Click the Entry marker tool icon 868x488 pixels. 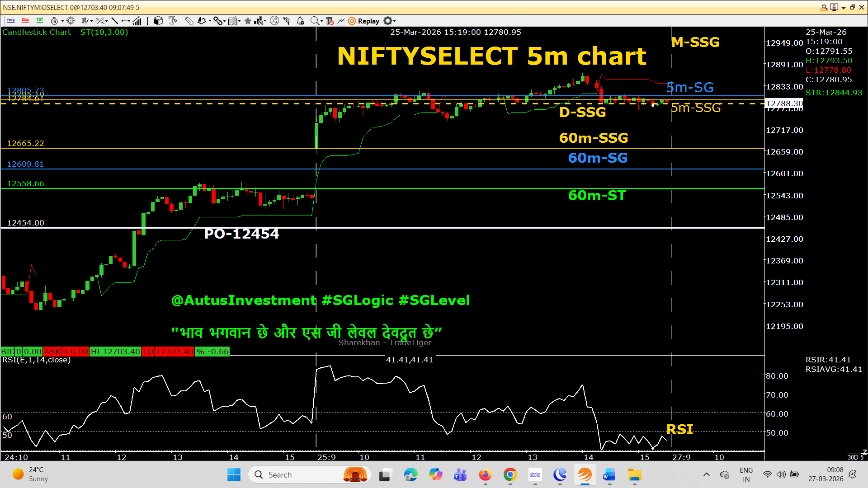pos(11,21)
